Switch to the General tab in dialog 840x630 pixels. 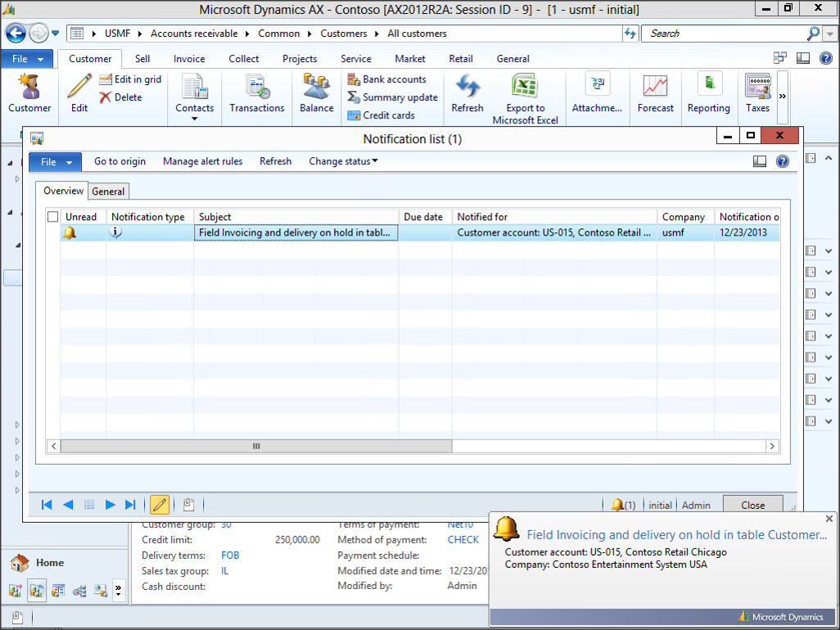[x=108, y=191]
